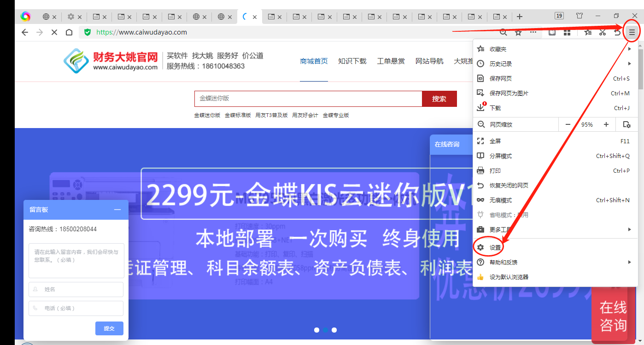Bookmark this page with the star icon
The width and height of the screenshot is (644, 345).
518,32
